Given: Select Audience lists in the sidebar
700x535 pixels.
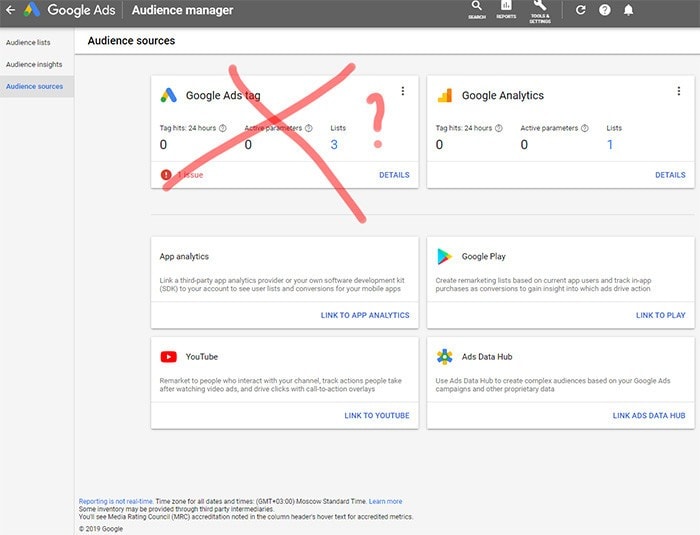Looking at the screenshot, I should point(28,42).
